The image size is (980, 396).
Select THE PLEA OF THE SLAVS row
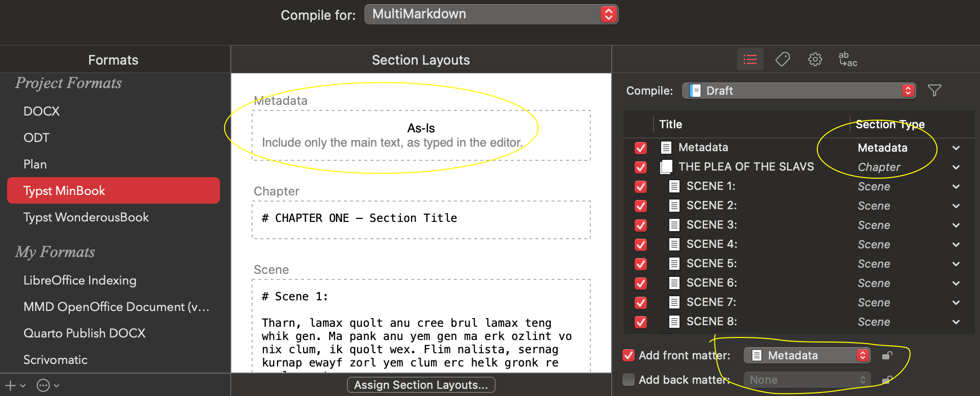[x=746, y=167]
